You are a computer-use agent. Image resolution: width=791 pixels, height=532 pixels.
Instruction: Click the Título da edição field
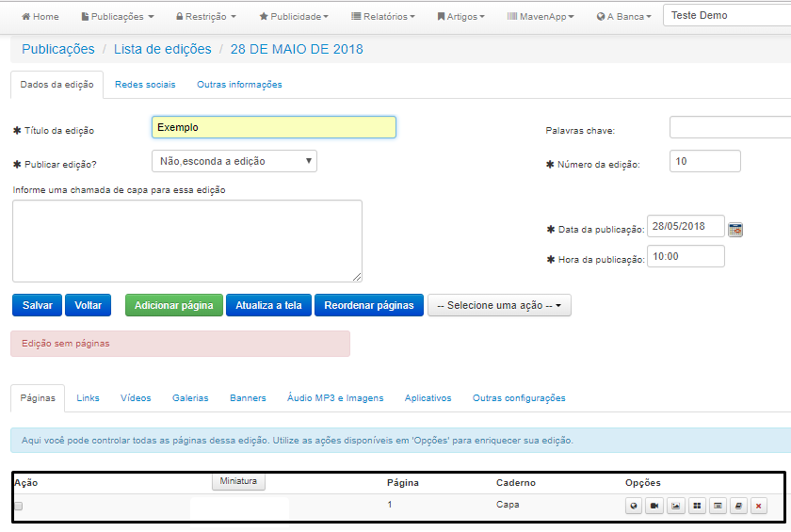click(x=274, y=127)
